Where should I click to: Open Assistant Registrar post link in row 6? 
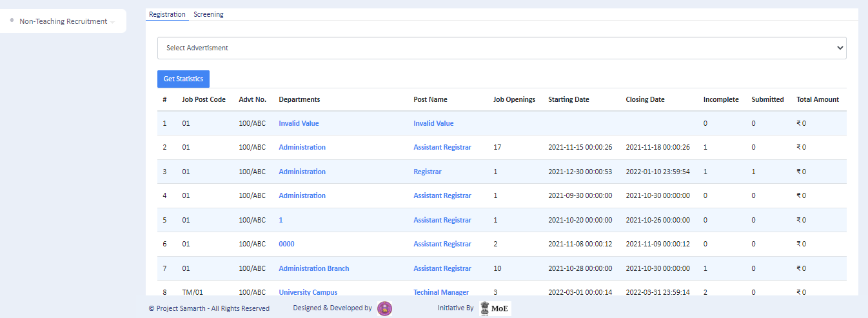point(442,244)
